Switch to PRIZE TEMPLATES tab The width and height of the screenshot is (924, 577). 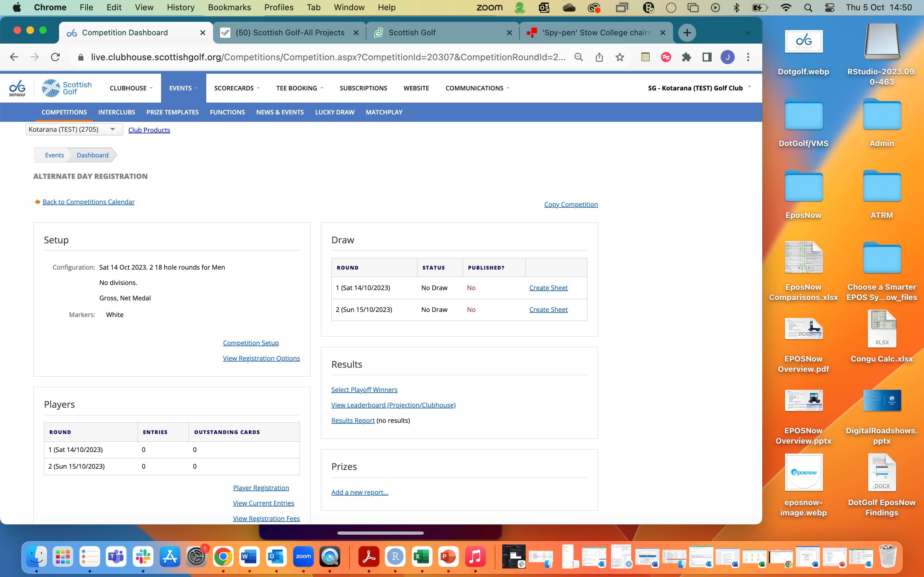tap(172, 112)
